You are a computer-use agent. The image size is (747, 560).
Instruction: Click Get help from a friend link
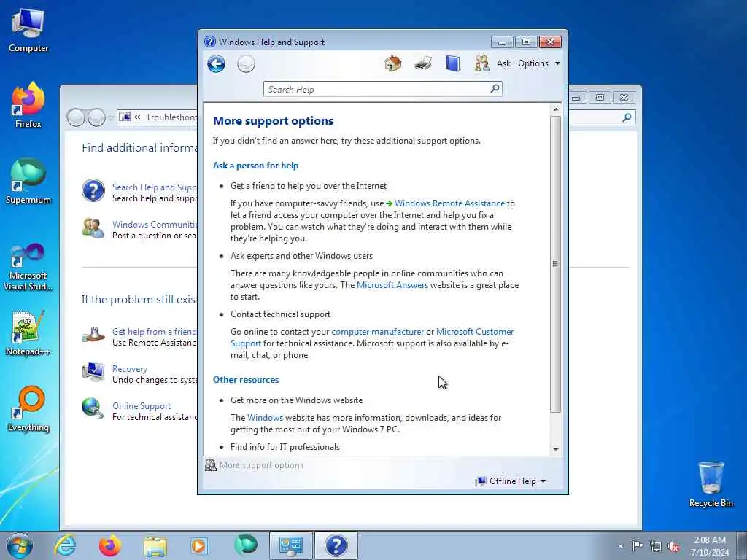(155, 332)
